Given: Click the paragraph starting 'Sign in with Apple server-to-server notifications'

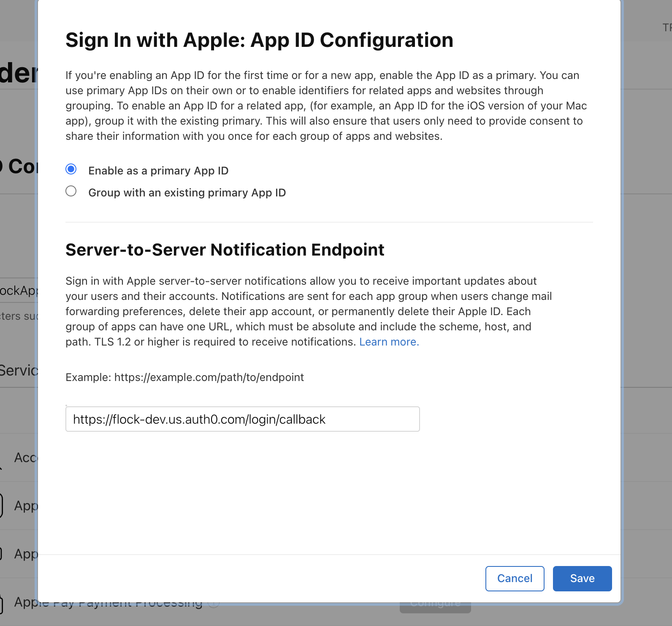Looking at the screenshot, I should coord(309,311).
